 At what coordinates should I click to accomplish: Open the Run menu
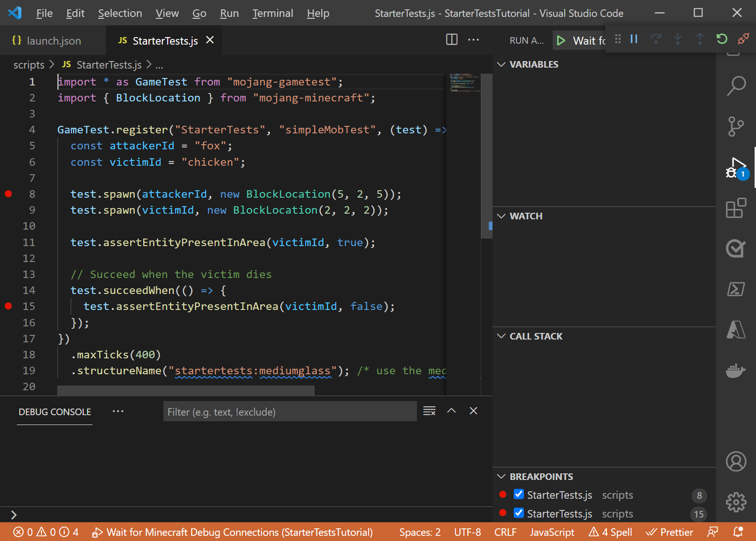pos(229,13)
